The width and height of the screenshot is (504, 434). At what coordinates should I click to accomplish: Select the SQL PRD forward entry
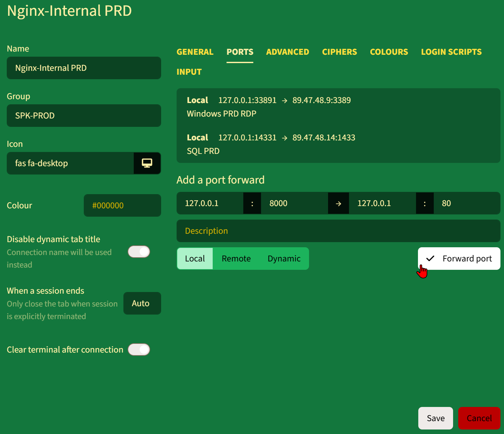[338, 144]
